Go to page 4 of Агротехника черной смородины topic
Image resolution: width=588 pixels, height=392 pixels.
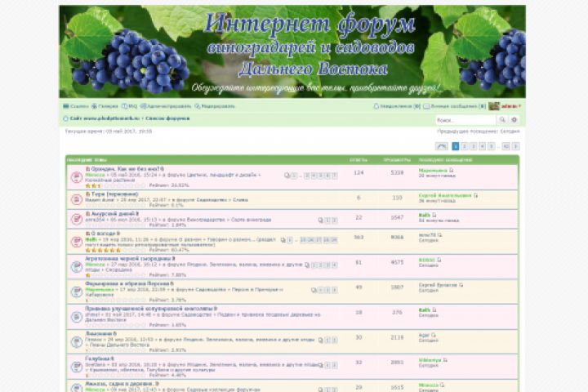(334, 265)
